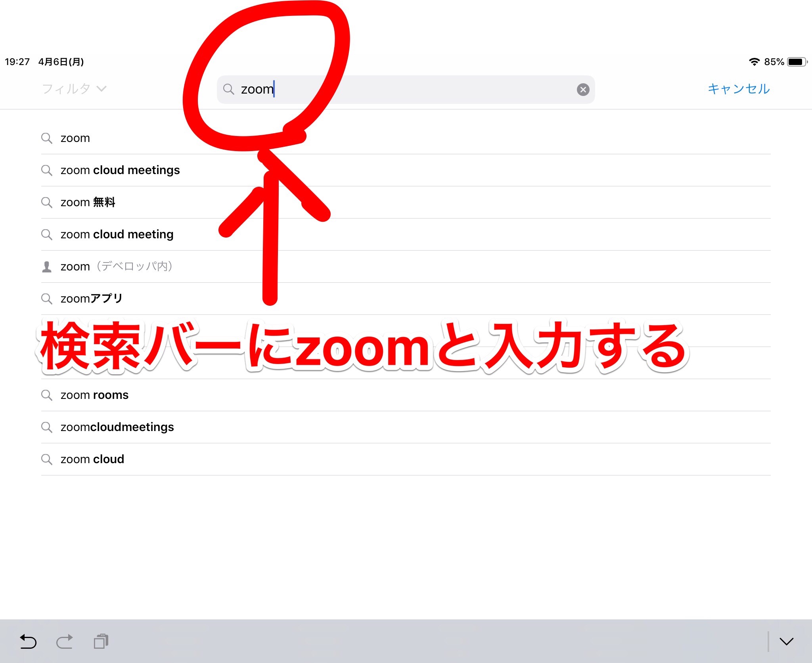Select the "zoom rooms" suggestion
Image resolution: width=812 pixels, height=663 pixels.
406,395
